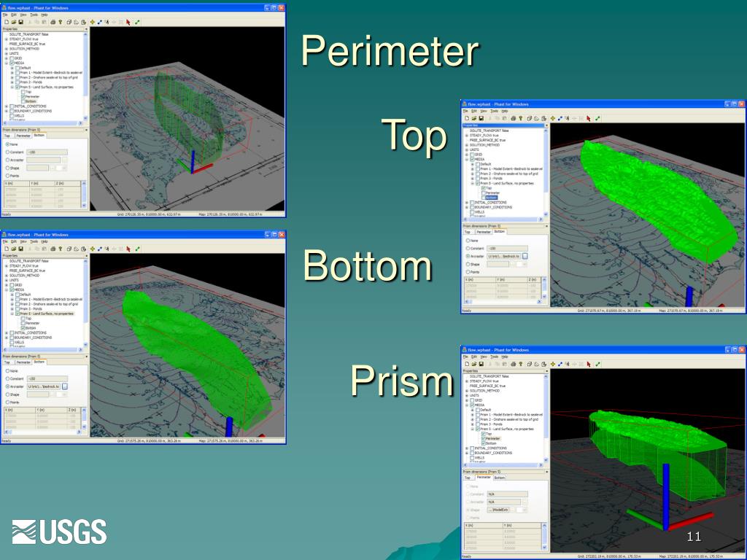Viewport: 747px width, 560px height.
Task: Switch to Top tab in Top window panel
Action: [x=467, y=232]
